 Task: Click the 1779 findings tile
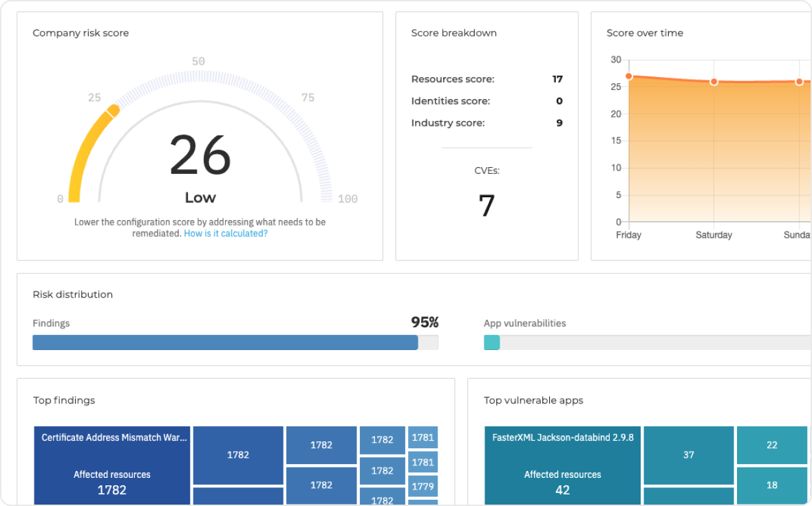(423, 485)
